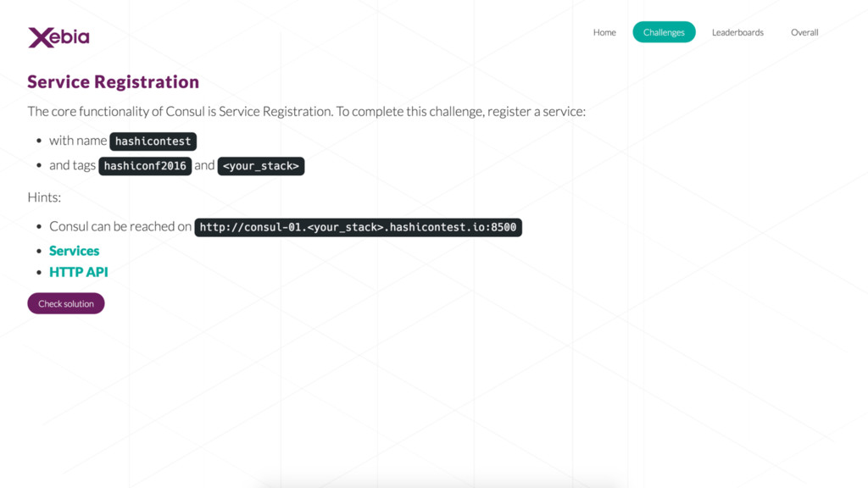Screen dimensions: 868x488
Task: Click the 'with name' bullet text
Action: coord(78,141)
